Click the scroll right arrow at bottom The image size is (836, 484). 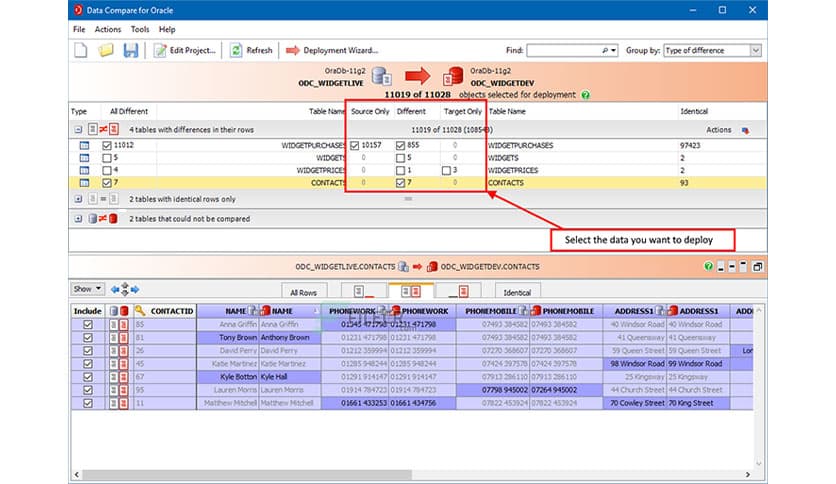pyautogui.click(x=747, y=474)
